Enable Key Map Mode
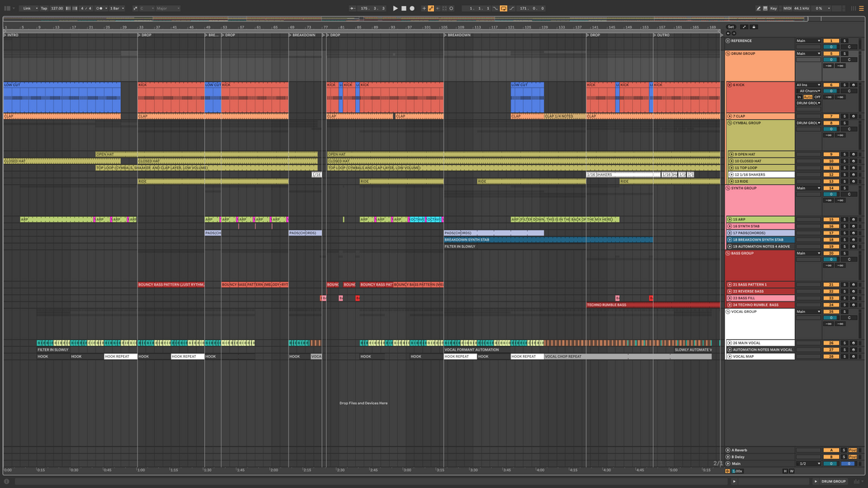The width and height of the screenshot is (868, 488). 773,8
